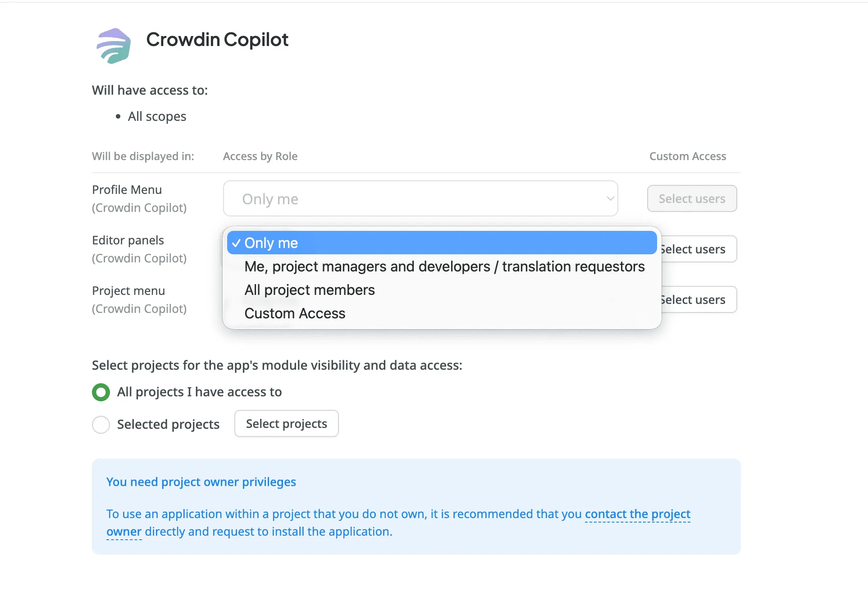Enable "All projects I have access to"

coord(101,392)
